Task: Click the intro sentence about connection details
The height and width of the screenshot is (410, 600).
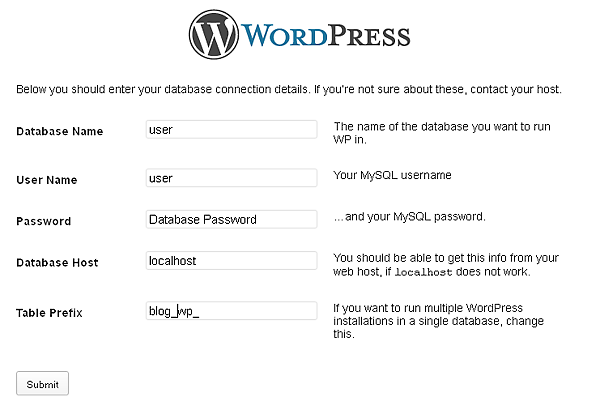Action: click(289, 89)
